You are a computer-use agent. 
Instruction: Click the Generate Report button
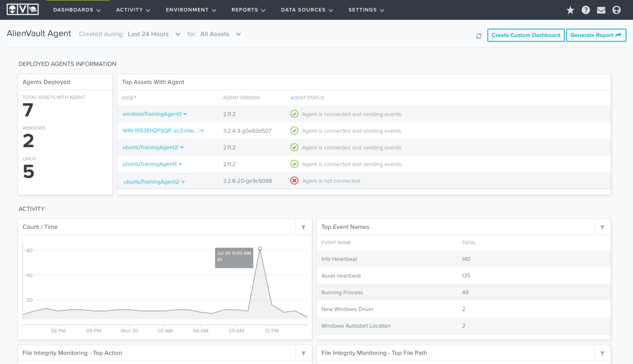pos(595,35)
